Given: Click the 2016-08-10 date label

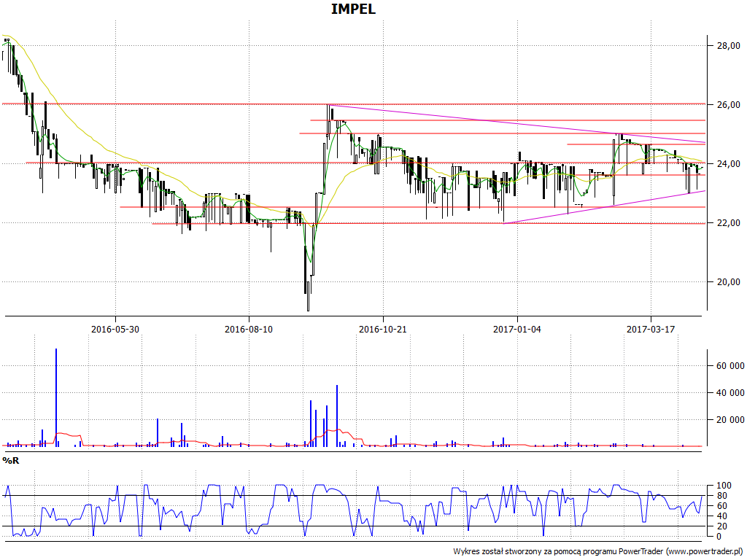Looking at the screenshot, I should click(x=249, y=329).
